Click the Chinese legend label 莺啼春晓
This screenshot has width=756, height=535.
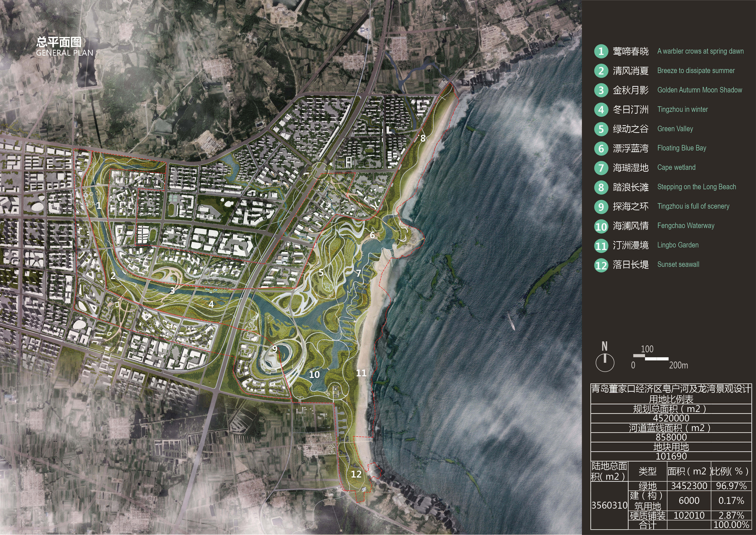click(631, 51)
